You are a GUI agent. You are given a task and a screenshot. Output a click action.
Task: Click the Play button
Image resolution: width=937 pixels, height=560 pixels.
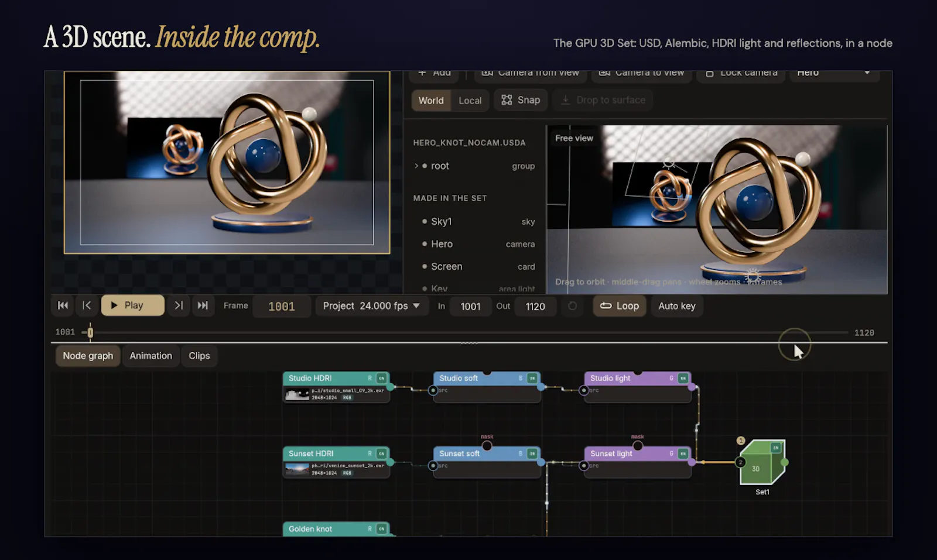click(132, 305)
